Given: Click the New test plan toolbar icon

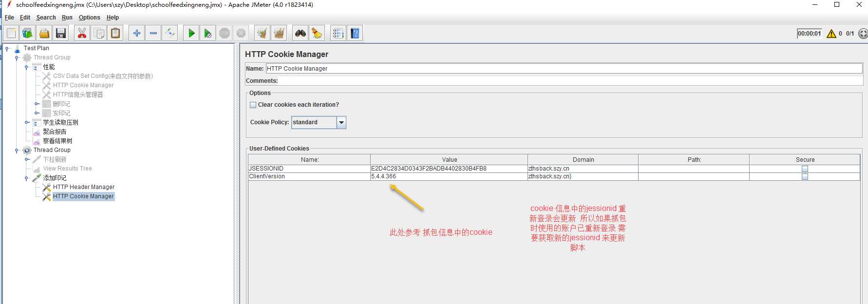Looking at the screenshot, I should 11,33.
